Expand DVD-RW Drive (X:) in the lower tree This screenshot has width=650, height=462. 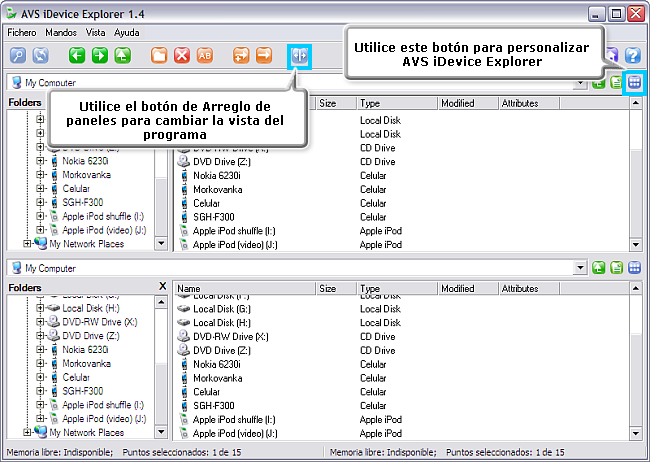(x=40, y=322)
